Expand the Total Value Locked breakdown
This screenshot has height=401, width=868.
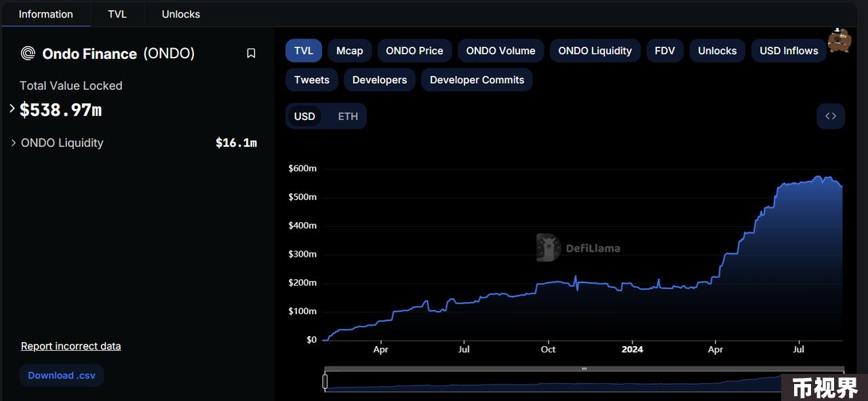click(12, 108)
